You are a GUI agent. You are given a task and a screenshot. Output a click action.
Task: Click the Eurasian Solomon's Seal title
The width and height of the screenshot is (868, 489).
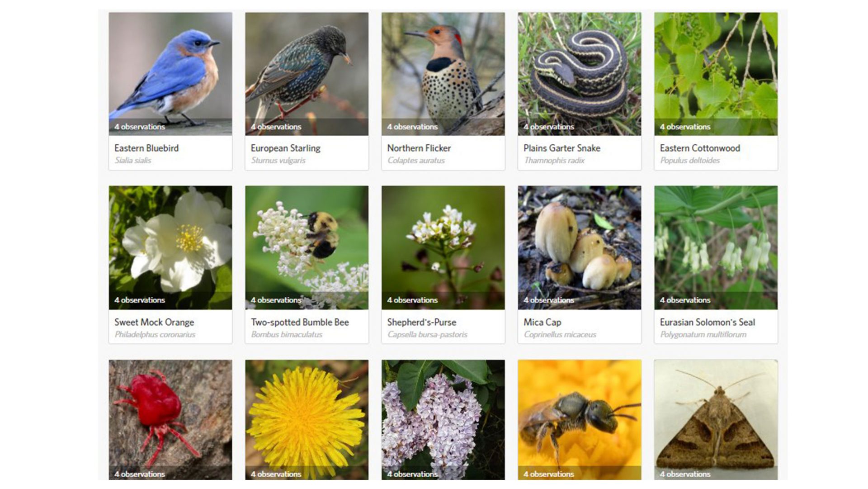708,322
